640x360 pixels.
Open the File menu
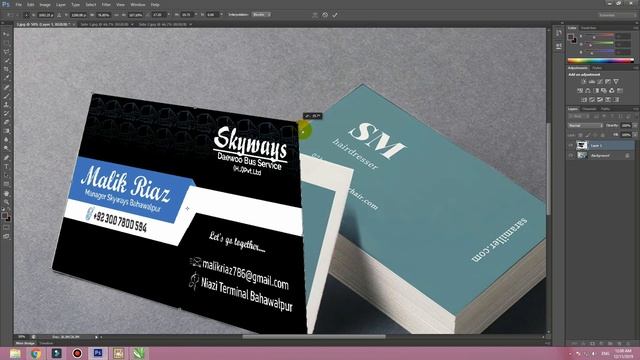18,4
